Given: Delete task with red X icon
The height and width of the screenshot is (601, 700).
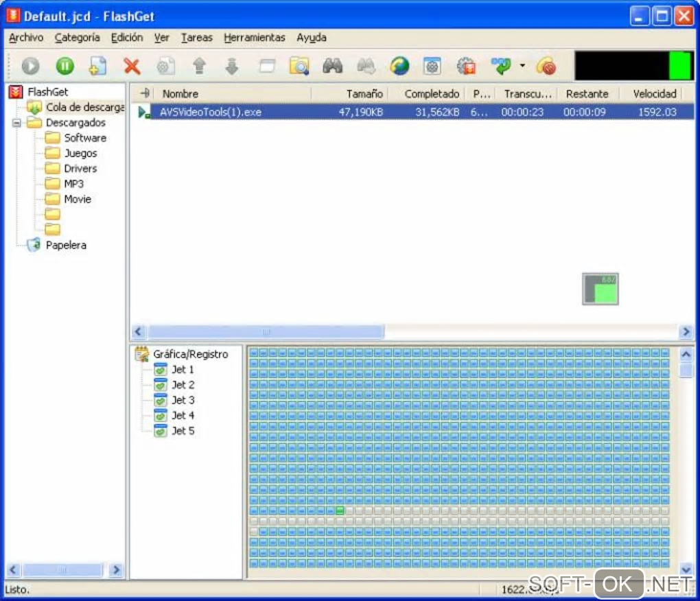Looking at the screenshot, I should (x=132, y=66).
